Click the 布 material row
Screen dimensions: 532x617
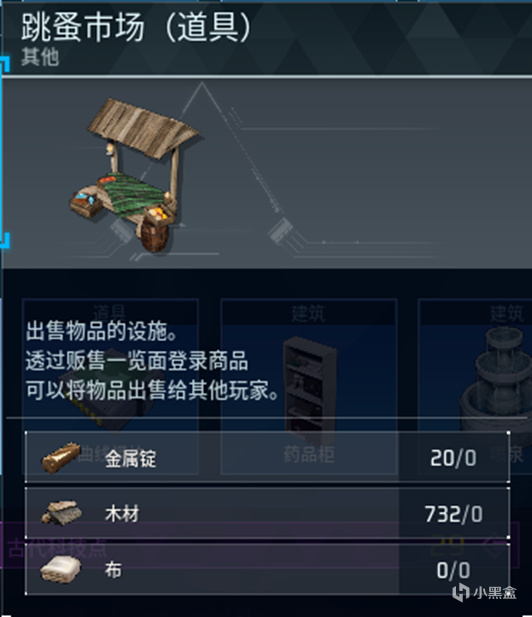(x=268, y=569)
